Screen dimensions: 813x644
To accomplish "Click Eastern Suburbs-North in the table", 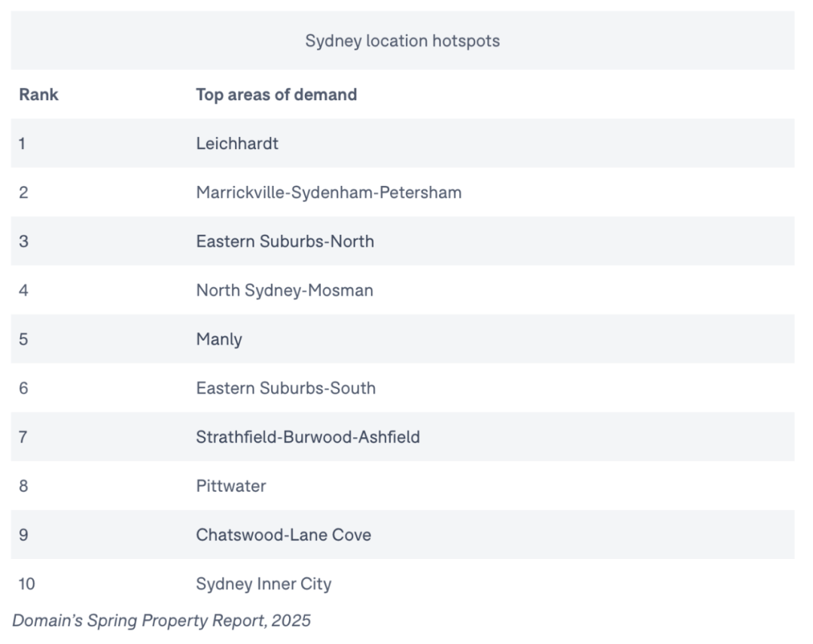I will coord(285,241).
